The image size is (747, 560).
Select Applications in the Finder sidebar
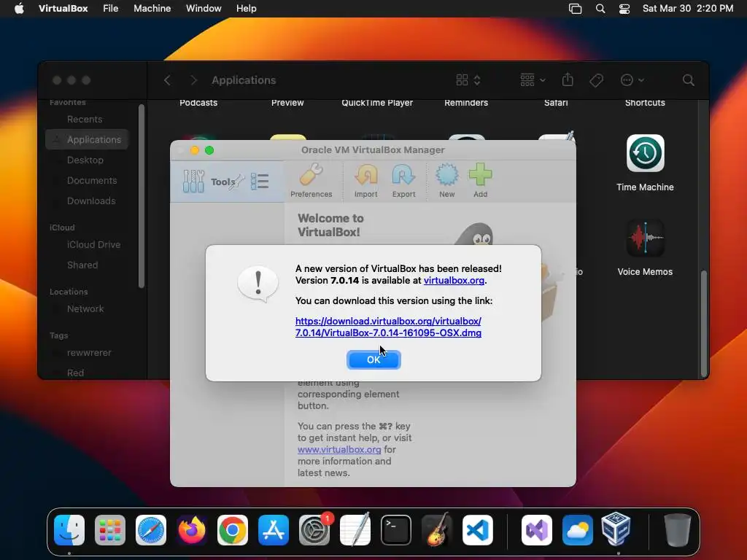pyautogui.click(x=88, y=139)
